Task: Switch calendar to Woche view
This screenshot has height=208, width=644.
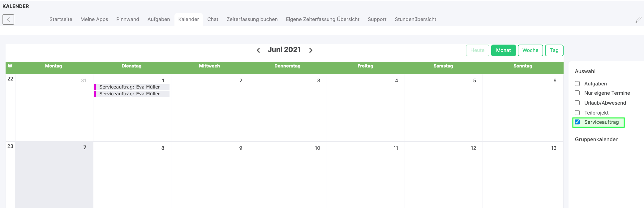Action: (530, 50)
